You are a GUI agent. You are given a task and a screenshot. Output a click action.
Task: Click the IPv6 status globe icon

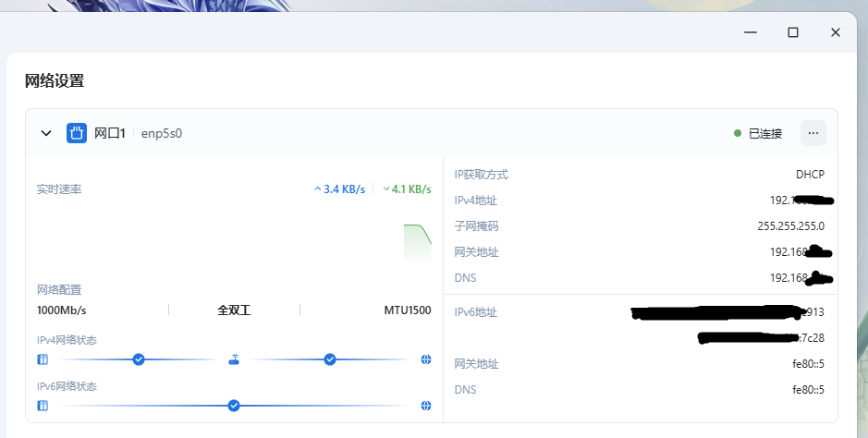click(x=426, y=406)
